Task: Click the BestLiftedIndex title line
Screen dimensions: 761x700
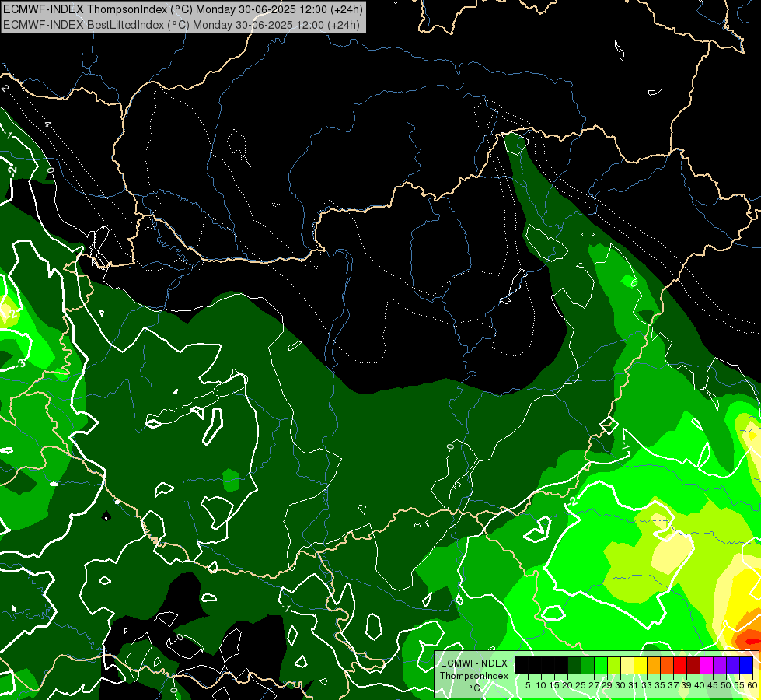Action: [182, 25]
